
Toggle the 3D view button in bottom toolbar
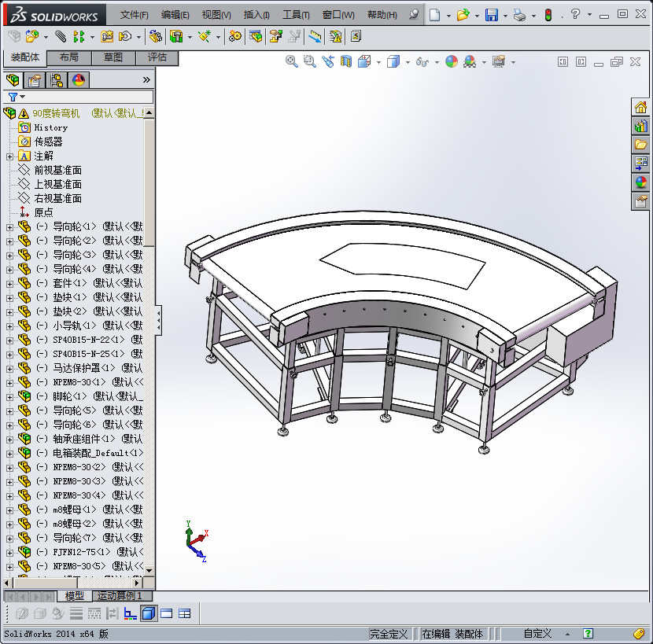(x=149, y=613)
